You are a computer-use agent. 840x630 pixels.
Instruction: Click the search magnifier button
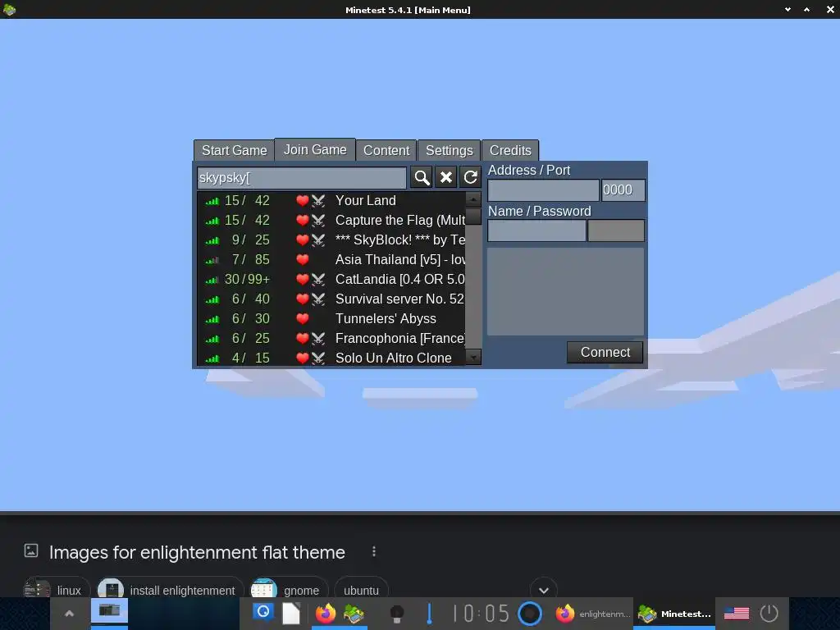(422, 177)
